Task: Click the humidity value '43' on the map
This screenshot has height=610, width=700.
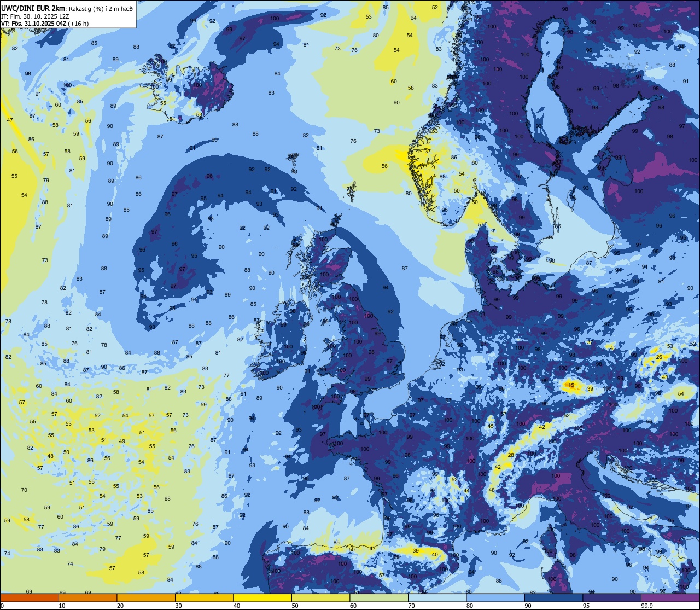Action: pos(665,377)
